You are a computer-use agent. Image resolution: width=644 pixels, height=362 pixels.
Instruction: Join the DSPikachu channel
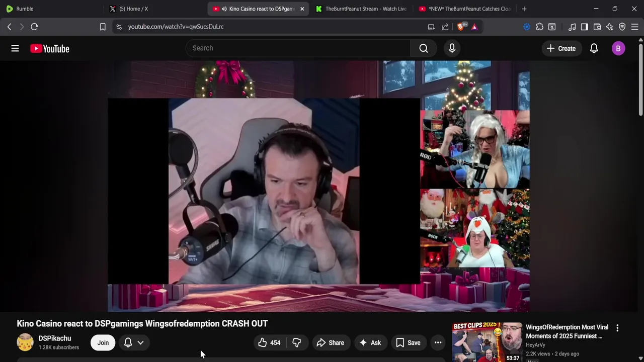[x=103, y=343]
